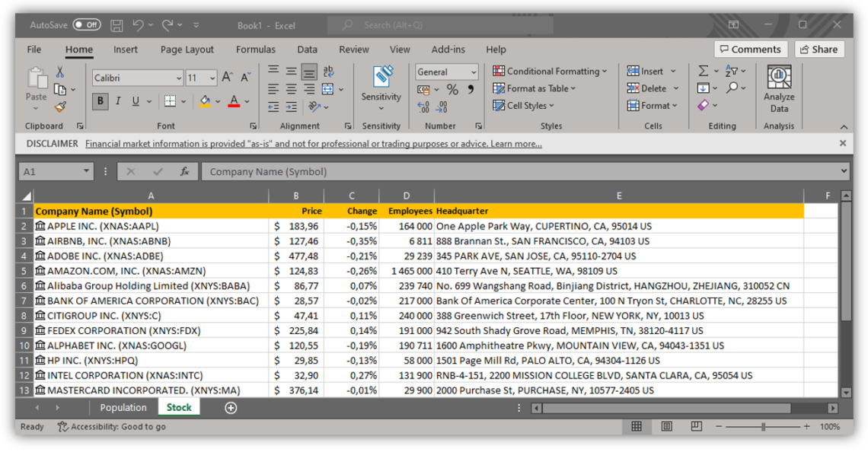Click the Redo arrow icon

pos(168,25)
